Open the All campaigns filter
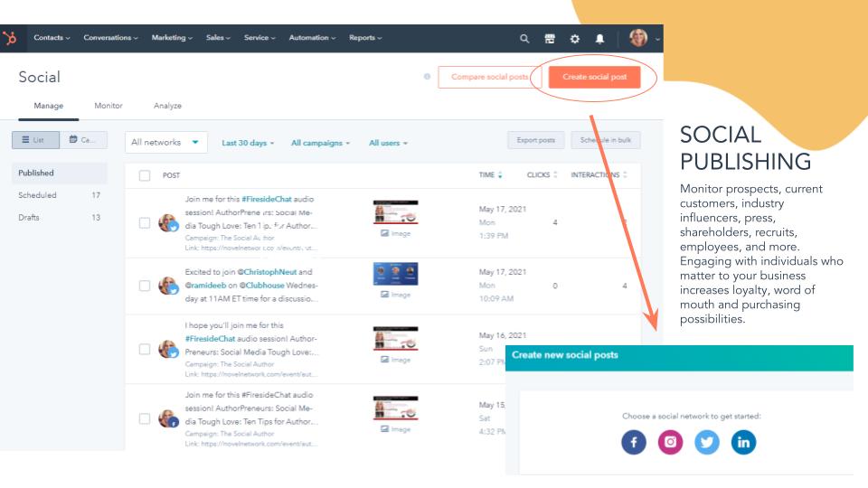 [320, 143]
